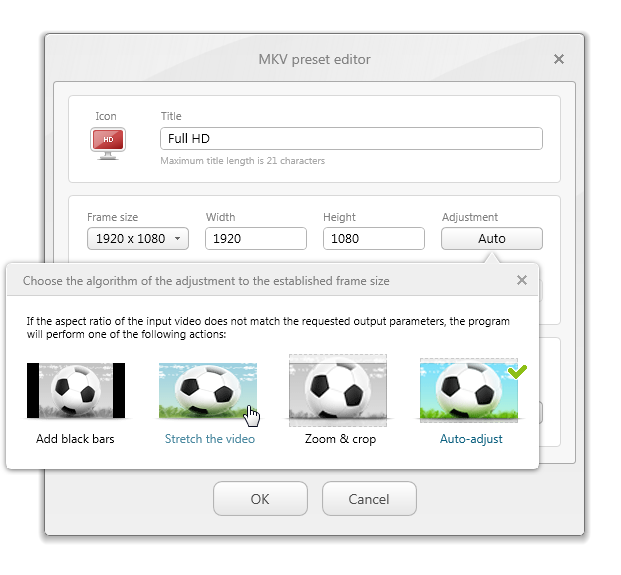The height and width of the screenshot is (575, 621).
Task: Click the Stretch the video label
Action: tap(210, 439)
